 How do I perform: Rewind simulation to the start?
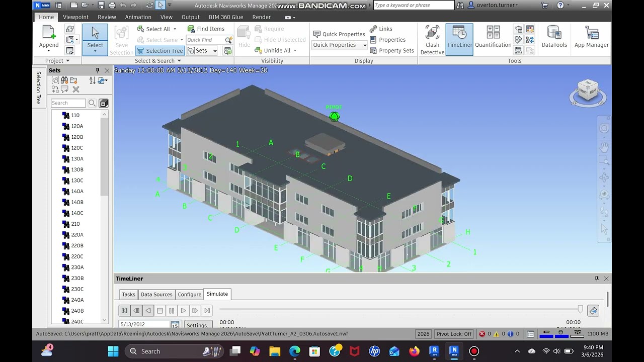(x=124, y=311)
